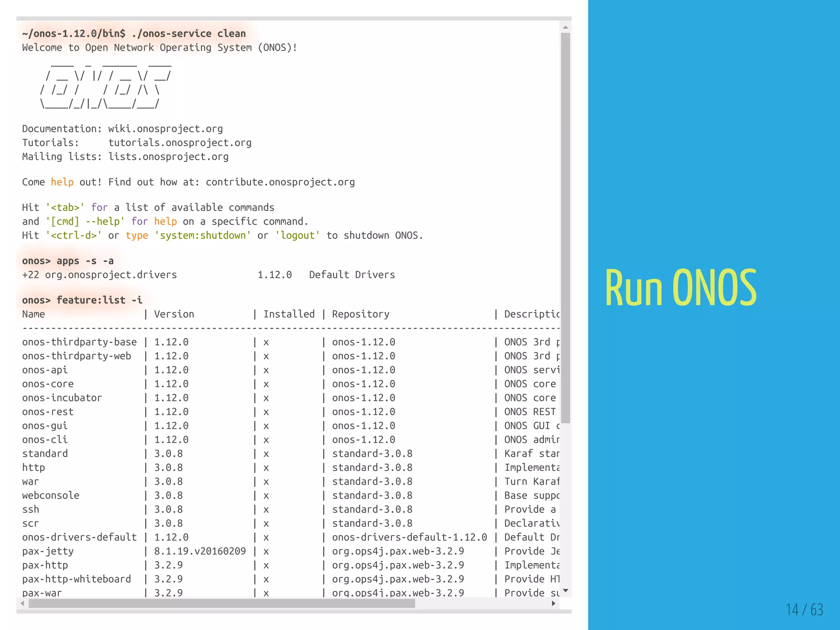The height and width of the screenshot is (630, 840).
Task: Click the 'pax-http' feature name
Action: pos(45,565)
